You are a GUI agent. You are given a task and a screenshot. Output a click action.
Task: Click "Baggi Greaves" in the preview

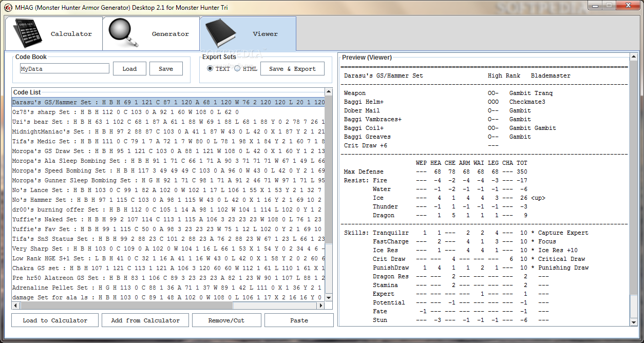coord(367,137)
